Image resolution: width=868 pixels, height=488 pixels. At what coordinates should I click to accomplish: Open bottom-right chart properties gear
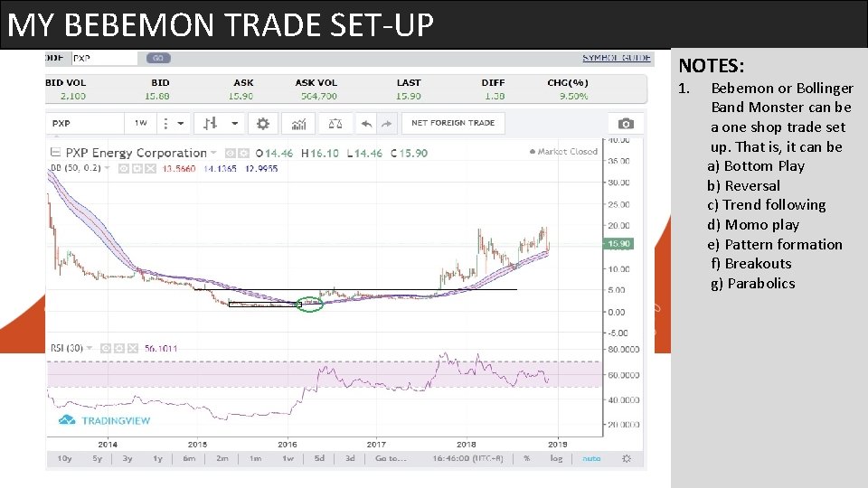[x=626, y=459]
